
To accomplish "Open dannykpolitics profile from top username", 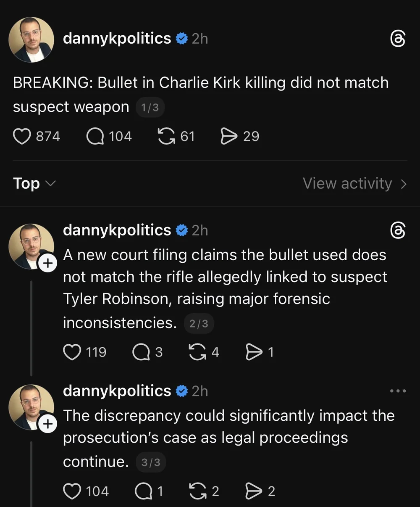I will (x=117, y=39).
